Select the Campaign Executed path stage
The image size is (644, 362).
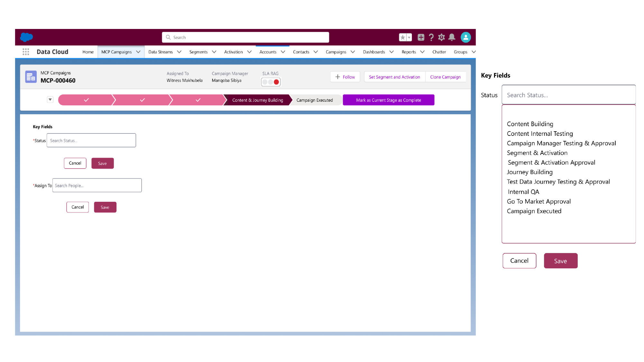coord(315,100)
